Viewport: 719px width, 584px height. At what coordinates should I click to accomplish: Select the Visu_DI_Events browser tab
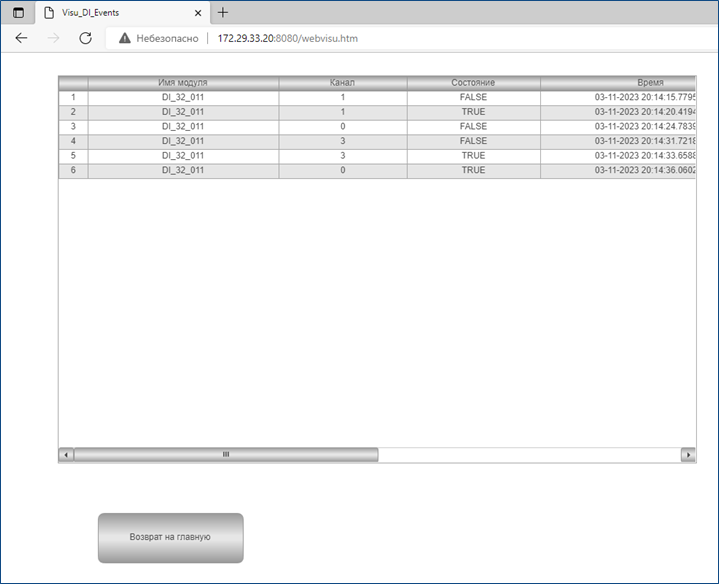(110, 13)
